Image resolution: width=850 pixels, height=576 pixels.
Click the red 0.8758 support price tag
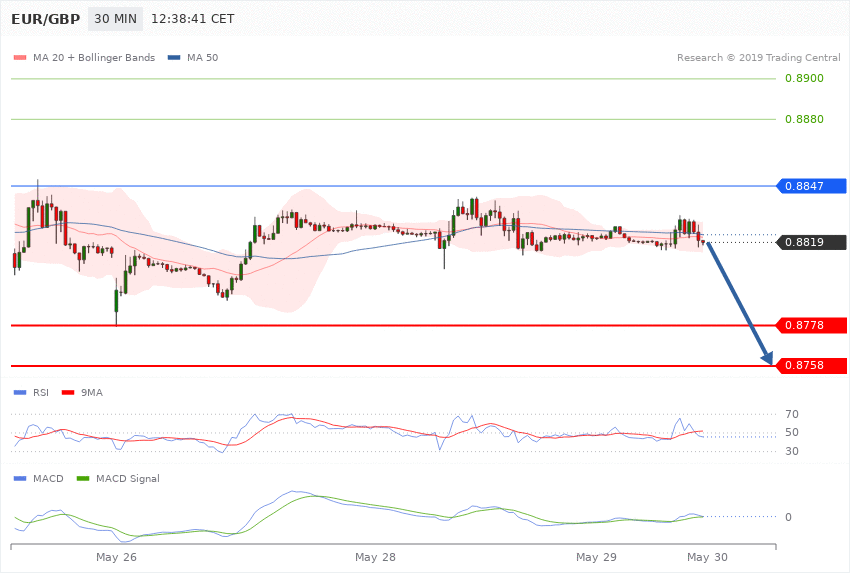point(812,365)
